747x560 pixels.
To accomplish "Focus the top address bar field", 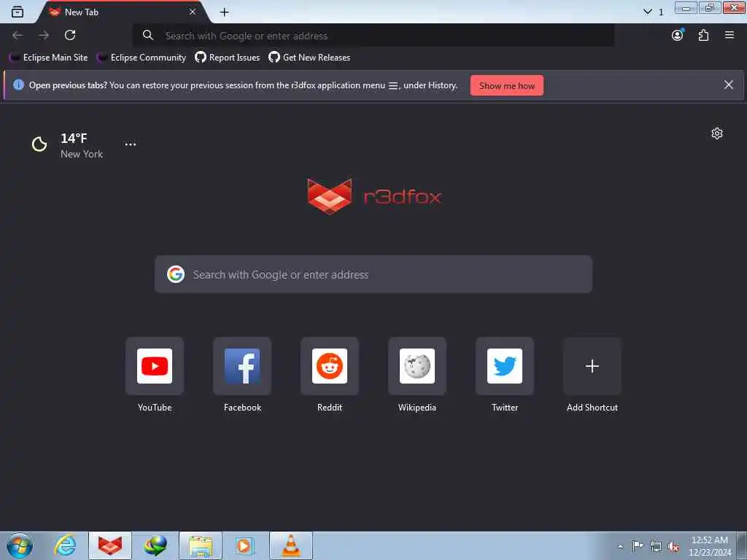I will tap(373, 35).
